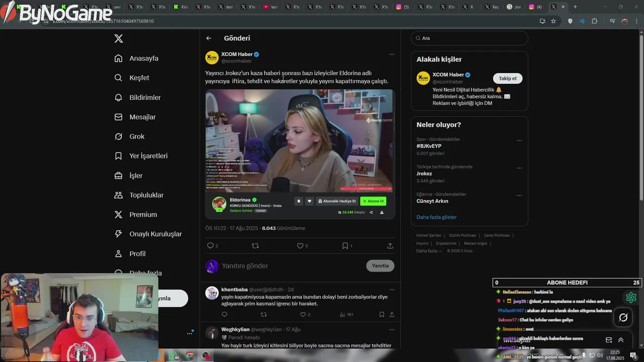The width and height of the screenshot is (644, 362).
Task: Open Mesajlar in the left sidebar
Action: coord(135,117)
